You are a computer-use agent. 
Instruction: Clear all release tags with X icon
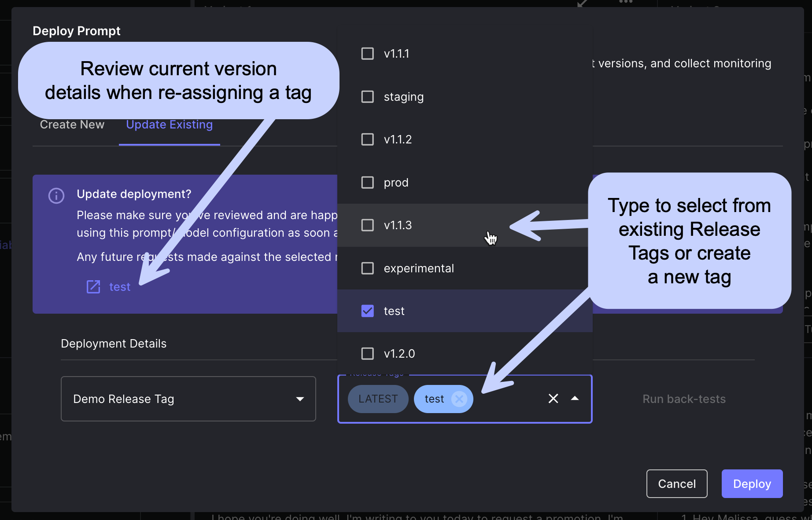tap(554, 399)
